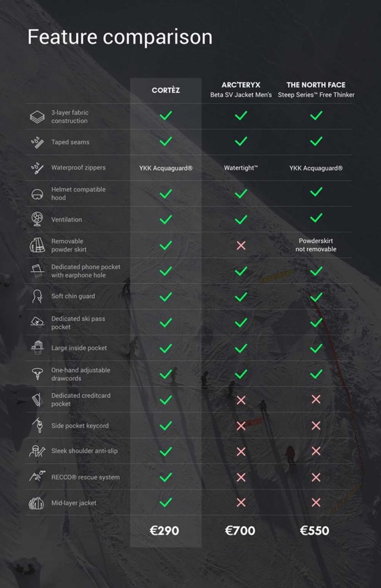Click the ventilation fan icon
The width and height of the screenshot is (381, 588).
(x=37, y=219)
